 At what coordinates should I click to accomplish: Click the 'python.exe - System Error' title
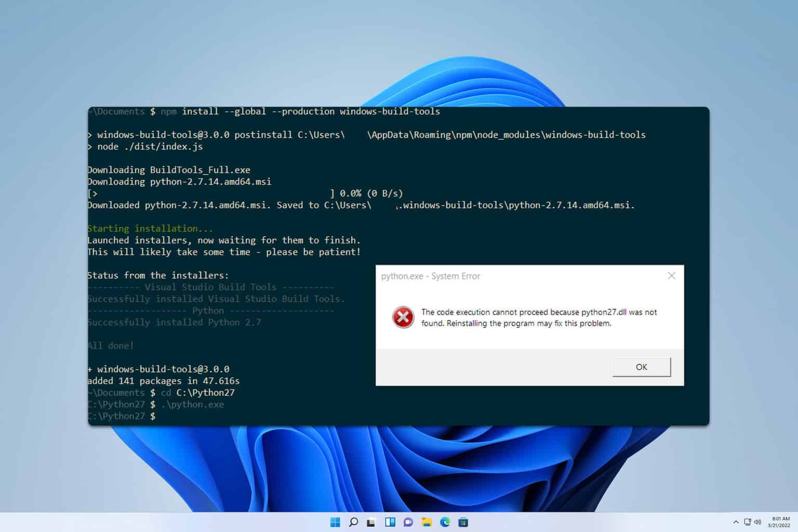click(431, 276)
